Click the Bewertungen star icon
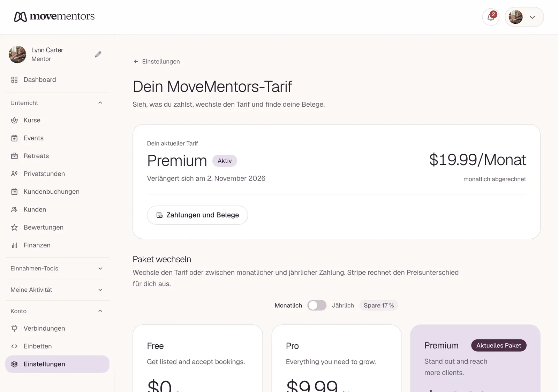This screenshot has height=392, width=558. [14, 228]
